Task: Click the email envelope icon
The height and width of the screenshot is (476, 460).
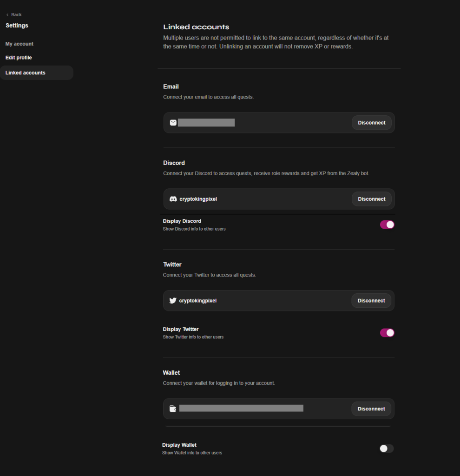Action: pos(173,123)
